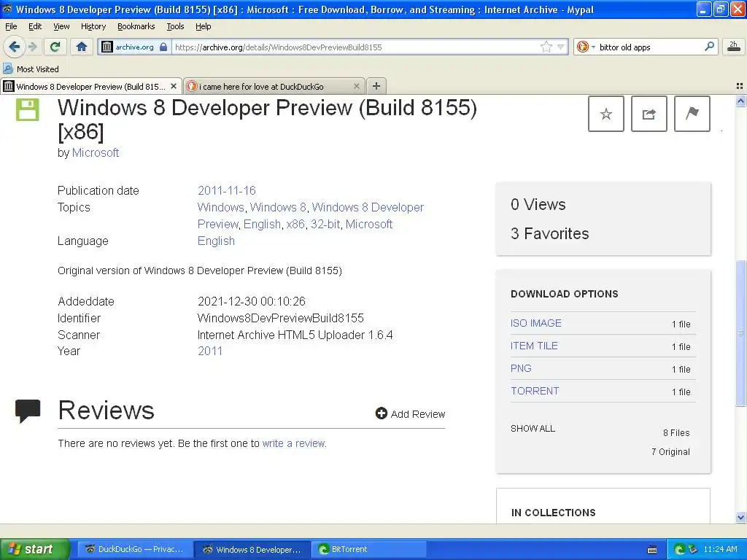Open the Windows Start menu
Viewport: 747px width, 560px height.
pos(34,549)
